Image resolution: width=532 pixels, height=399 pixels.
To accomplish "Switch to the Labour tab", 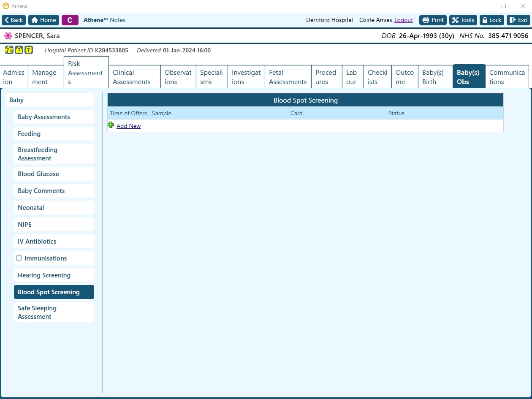I will click(353, 77).
